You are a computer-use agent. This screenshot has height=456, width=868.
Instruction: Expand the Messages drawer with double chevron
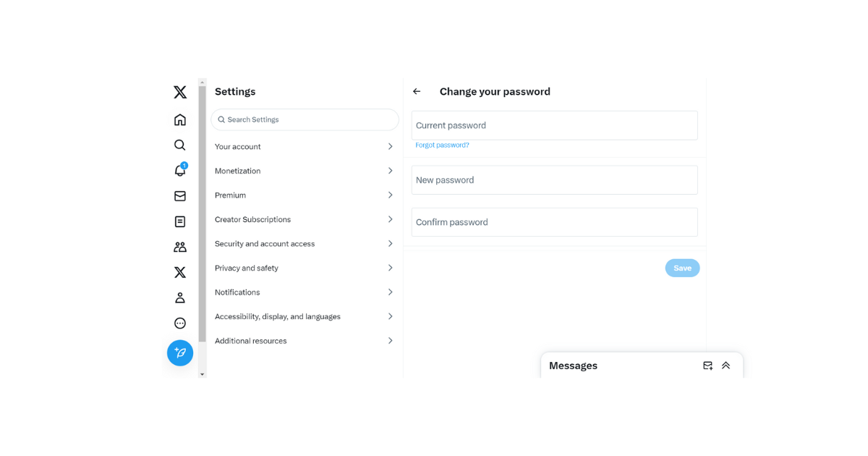pos(726,366)
